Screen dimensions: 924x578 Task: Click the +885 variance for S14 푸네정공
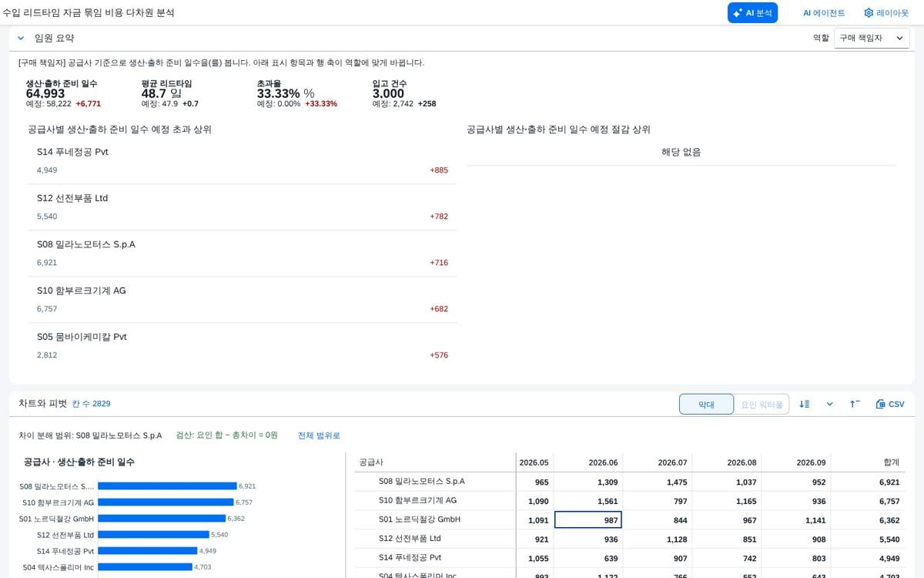click(x=439, y=170)
